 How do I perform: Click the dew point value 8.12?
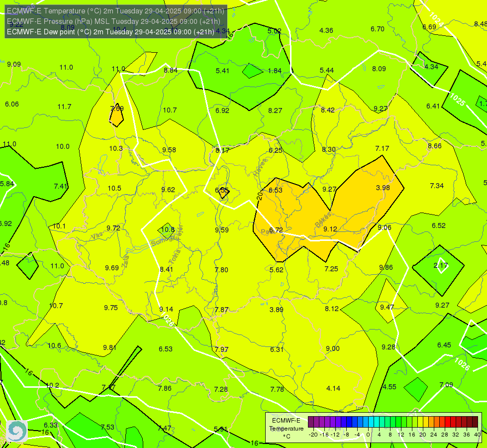(332, 309)
